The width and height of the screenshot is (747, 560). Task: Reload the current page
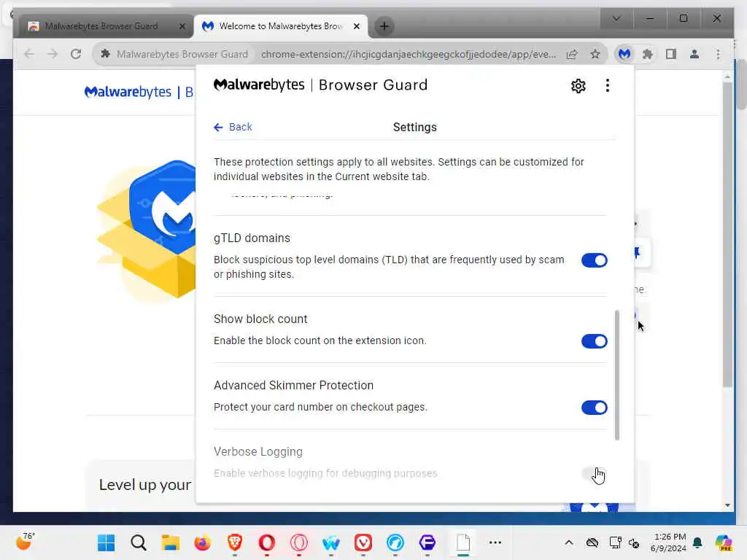[x=76, y=54]
